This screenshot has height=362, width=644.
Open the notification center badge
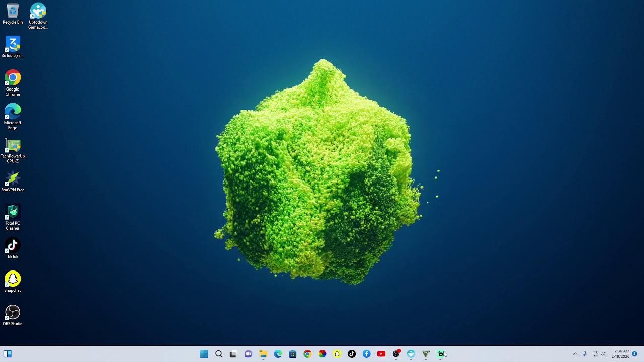[x=635, y=354]
